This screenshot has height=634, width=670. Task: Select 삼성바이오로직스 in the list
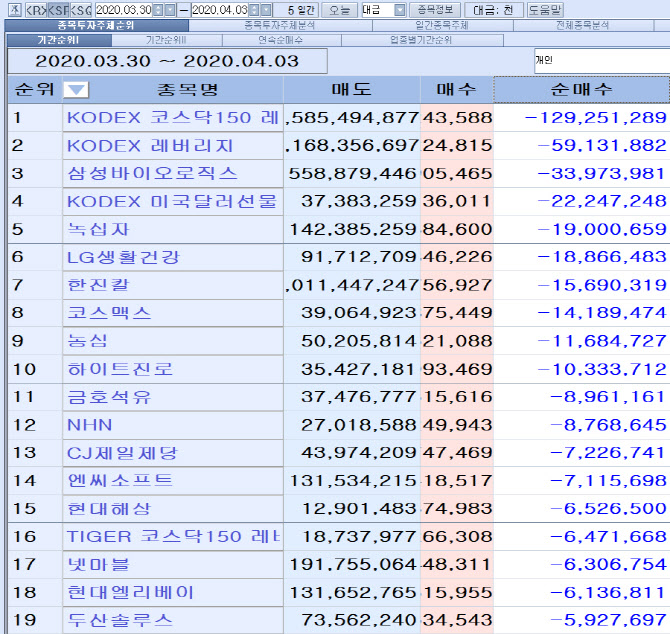tap(173, 173)
